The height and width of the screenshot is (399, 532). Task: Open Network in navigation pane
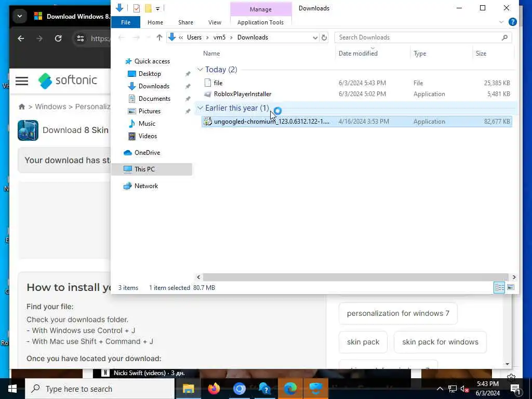coord(146,186)
